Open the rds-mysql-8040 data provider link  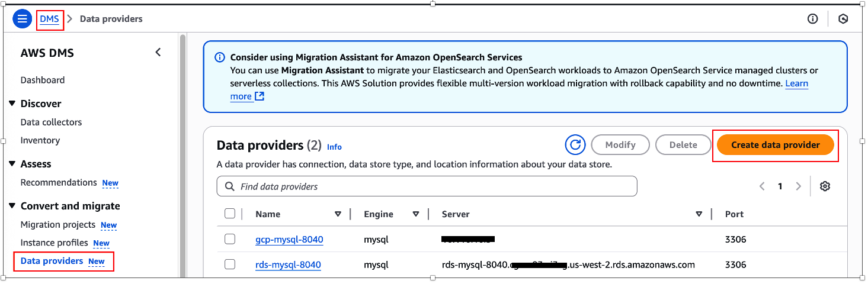point(288,264)
